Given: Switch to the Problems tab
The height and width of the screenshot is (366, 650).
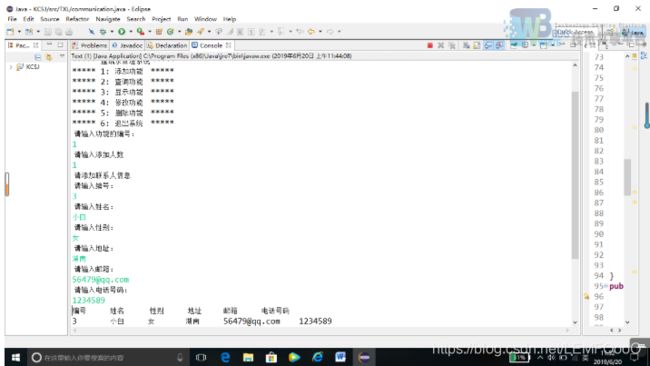Looking at the screenshot, I should (90, 46).
